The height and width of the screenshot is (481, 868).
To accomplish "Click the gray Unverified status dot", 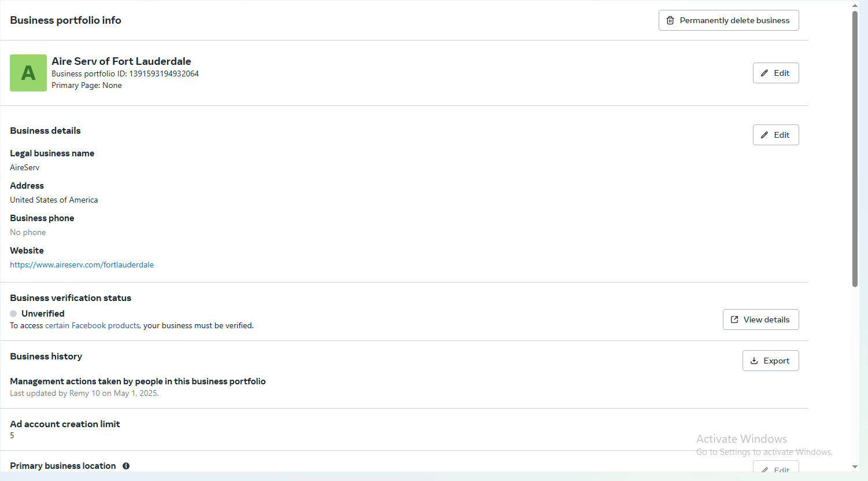I will coord(13,314).
